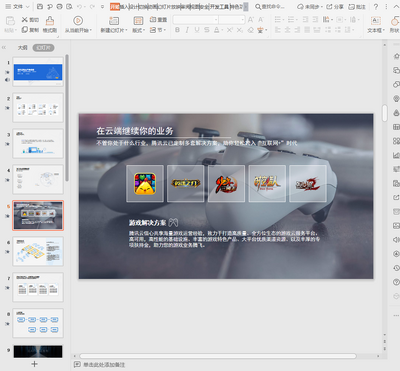
Task: Open Print Preview from quick access toolbar
Action: click(69, 7)
